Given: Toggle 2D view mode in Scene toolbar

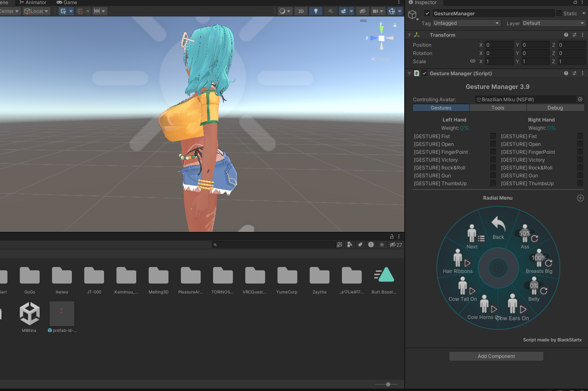Looking at the screenshot, I should click(301, 11).
